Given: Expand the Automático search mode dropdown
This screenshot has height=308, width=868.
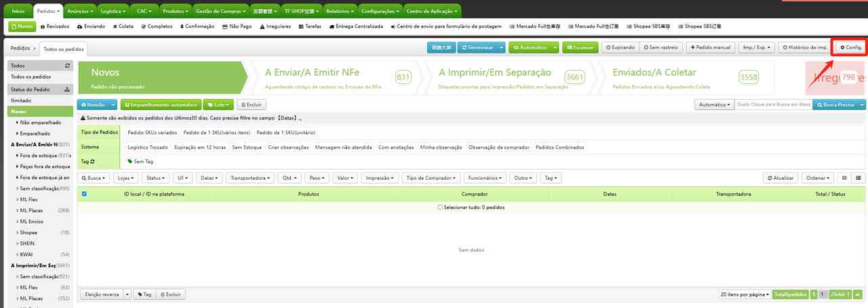Looking at the screenshot, I should point(715,105).
